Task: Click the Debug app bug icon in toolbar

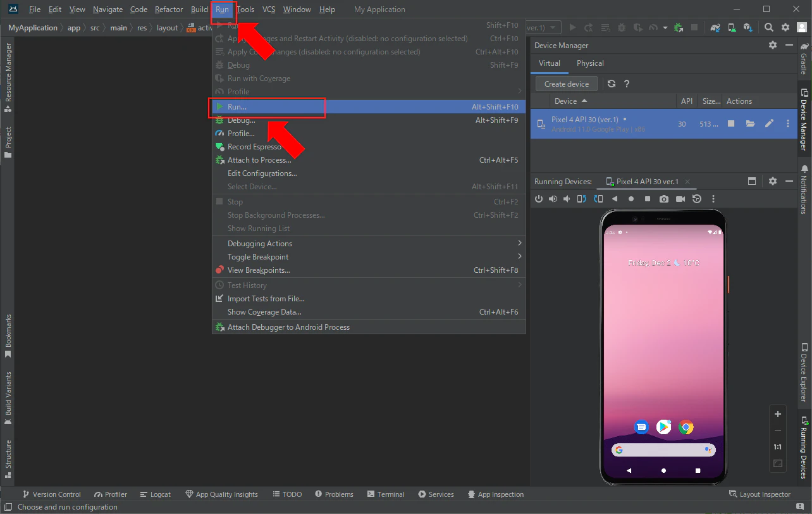Action: click(x=622, y=28)
